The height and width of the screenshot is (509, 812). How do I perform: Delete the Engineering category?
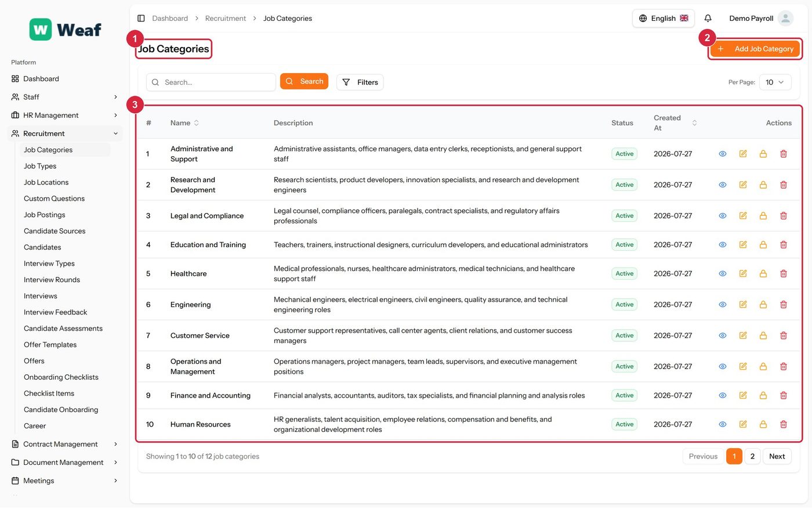click(784, 305)
